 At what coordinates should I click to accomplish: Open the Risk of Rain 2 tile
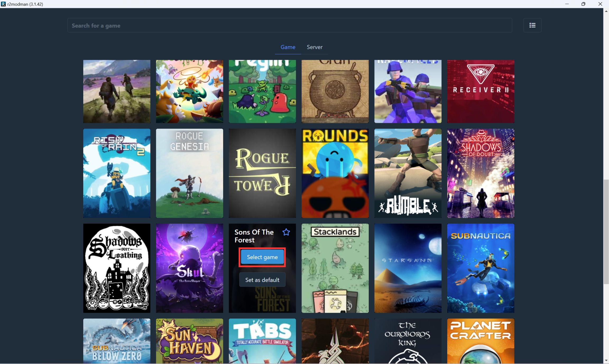pos(117,173)
